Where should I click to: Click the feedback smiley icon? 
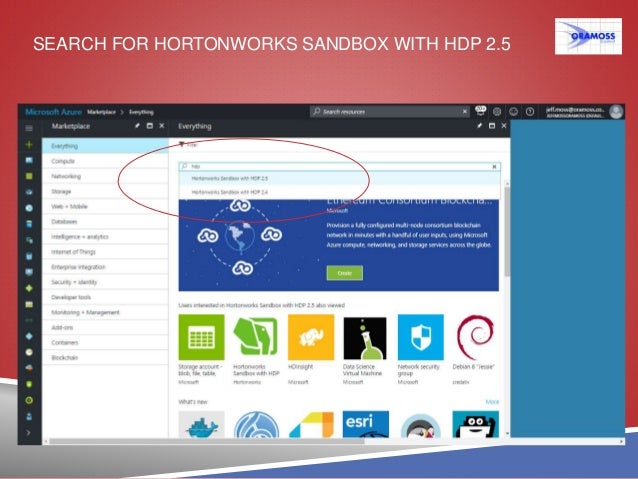point(513,111)
